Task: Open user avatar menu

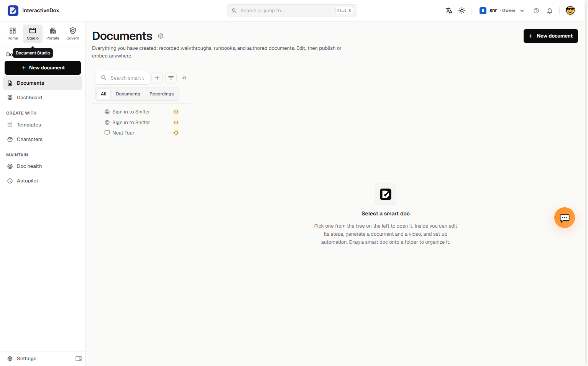Action: (570, 11)
